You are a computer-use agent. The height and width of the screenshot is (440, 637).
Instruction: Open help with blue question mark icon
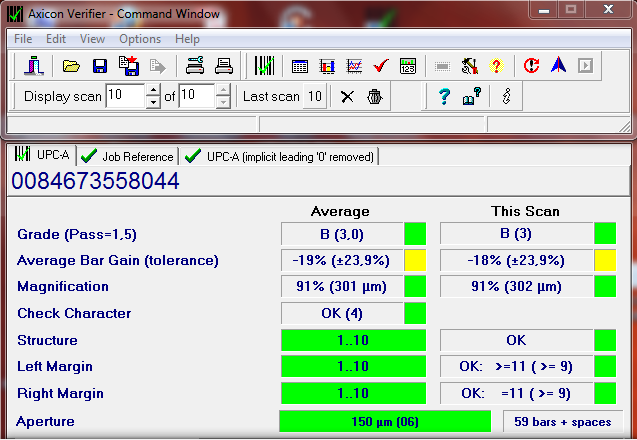pos(444,97)
